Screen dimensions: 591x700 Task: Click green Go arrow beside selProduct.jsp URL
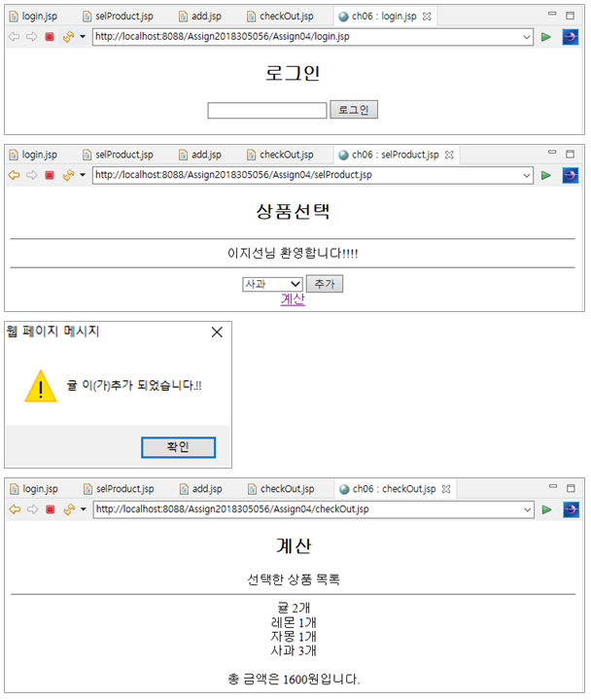[x=546, y=175]
